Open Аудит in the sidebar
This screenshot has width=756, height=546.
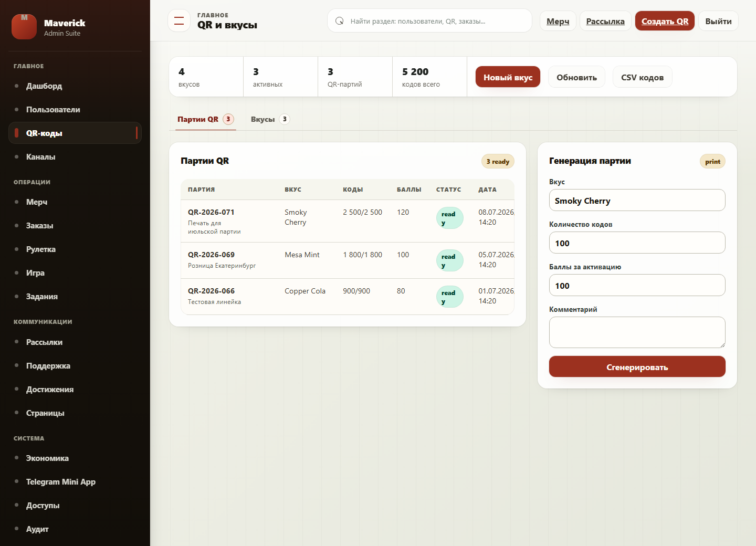(75, 529)
